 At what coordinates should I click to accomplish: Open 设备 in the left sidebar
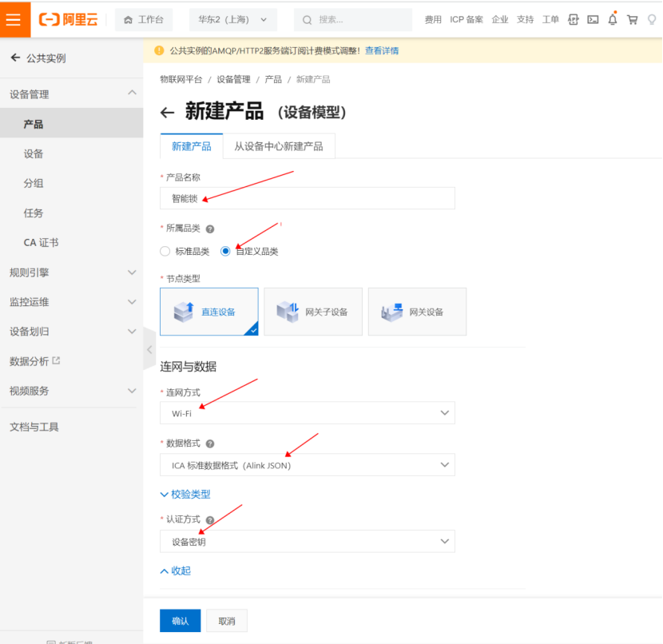[x=34, y=153]
